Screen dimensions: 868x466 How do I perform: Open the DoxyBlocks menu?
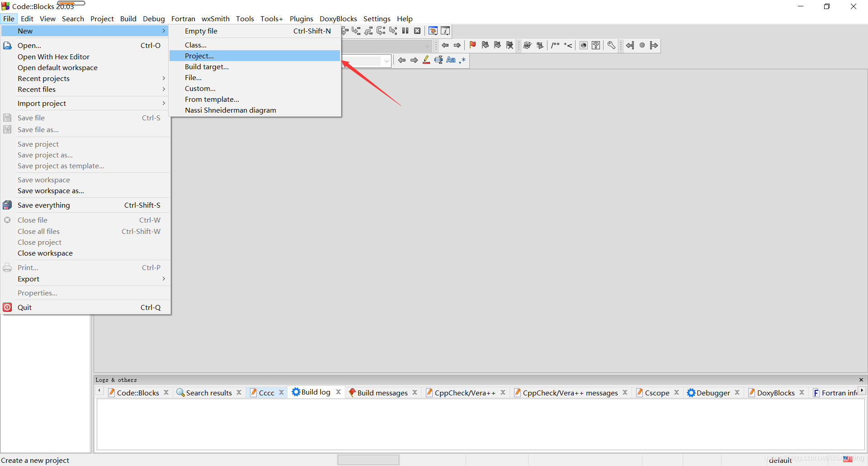pyautogui.click(x=338, y=19)
